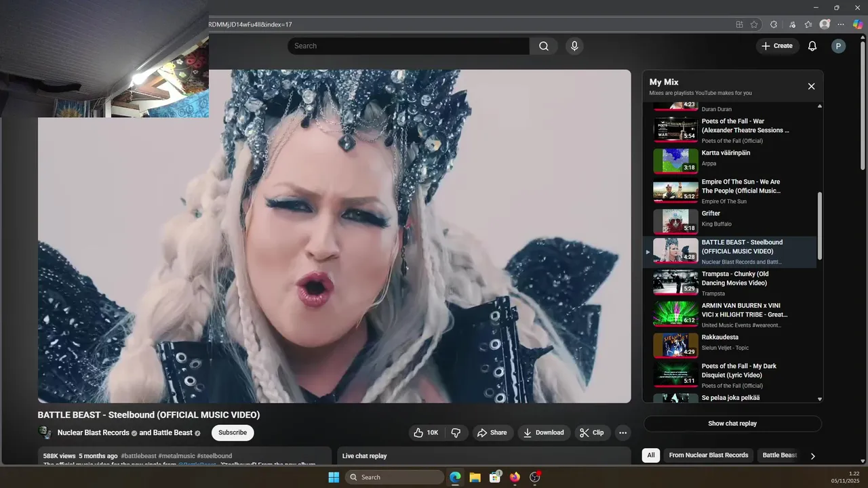Screen dimensions: 868x488
Task: Start voice search with microphone icon
Action: coord(574,46)
